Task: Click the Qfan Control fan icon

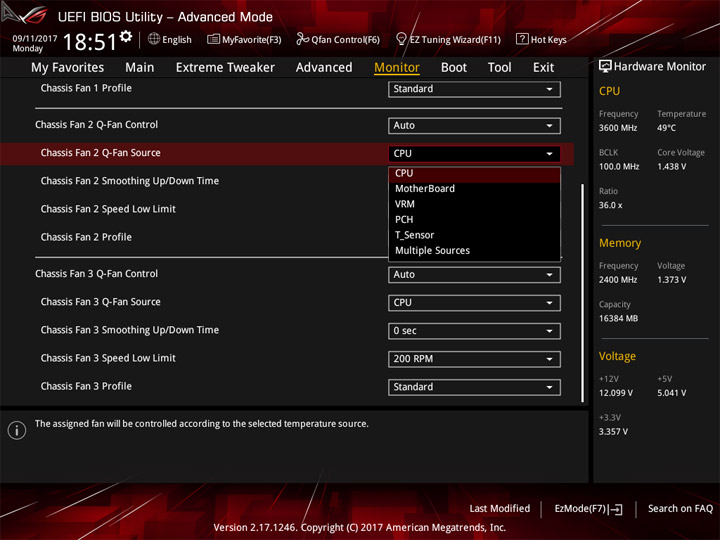Action: (302, 39)
